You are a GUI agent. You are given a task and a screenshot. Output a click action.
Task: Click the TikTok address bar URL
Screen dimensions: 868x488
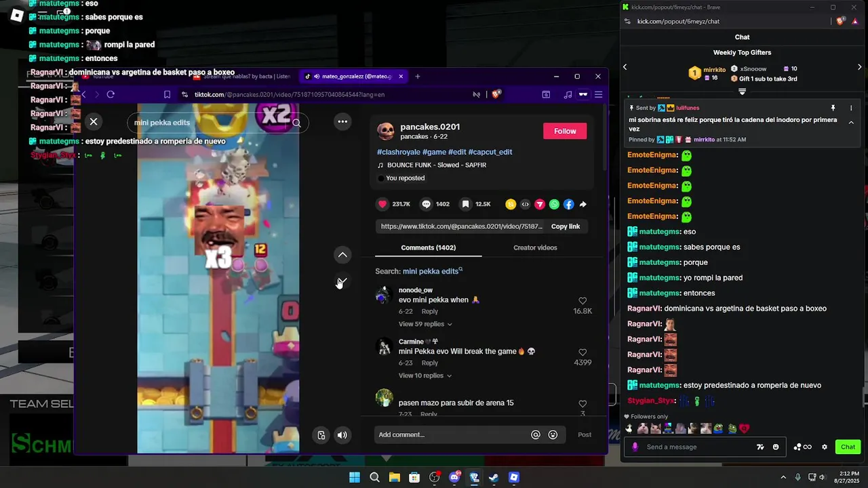(290, 95)
